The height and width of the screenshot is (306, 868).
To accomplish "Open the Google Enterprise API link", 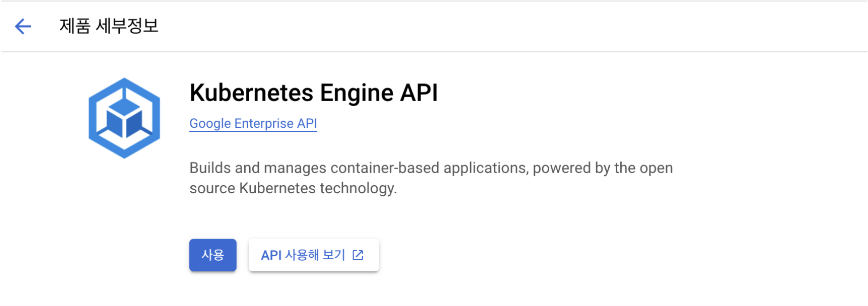I will pos(253,123).
